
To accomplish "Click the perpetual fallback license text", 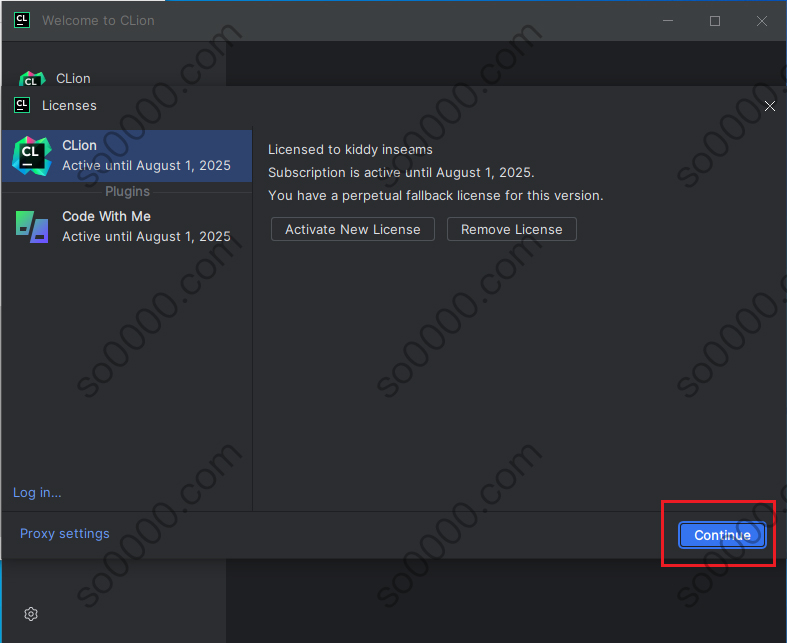I will (x=436, y=196).
